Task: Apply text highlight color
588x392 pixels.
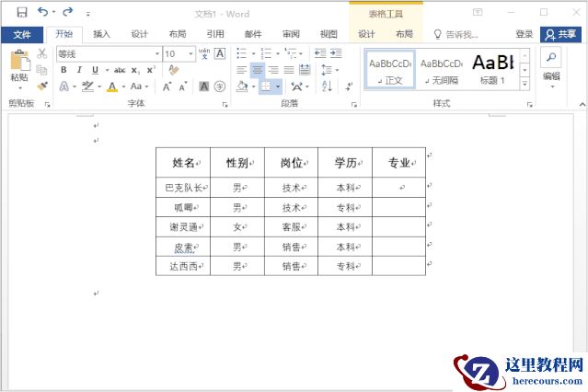Action: [87, 86]
